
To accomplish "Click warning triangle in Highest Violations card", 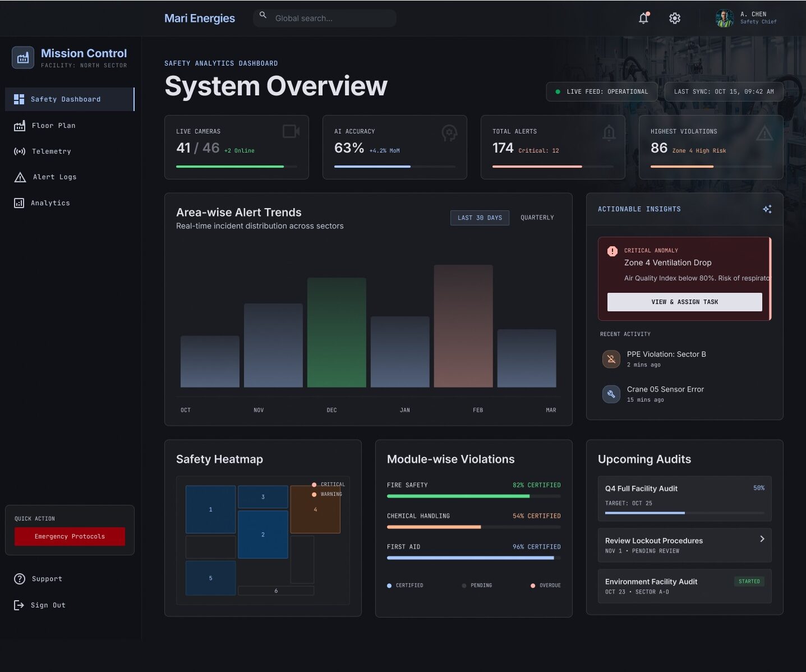I will pyautogui.click(x=764, y=133).
